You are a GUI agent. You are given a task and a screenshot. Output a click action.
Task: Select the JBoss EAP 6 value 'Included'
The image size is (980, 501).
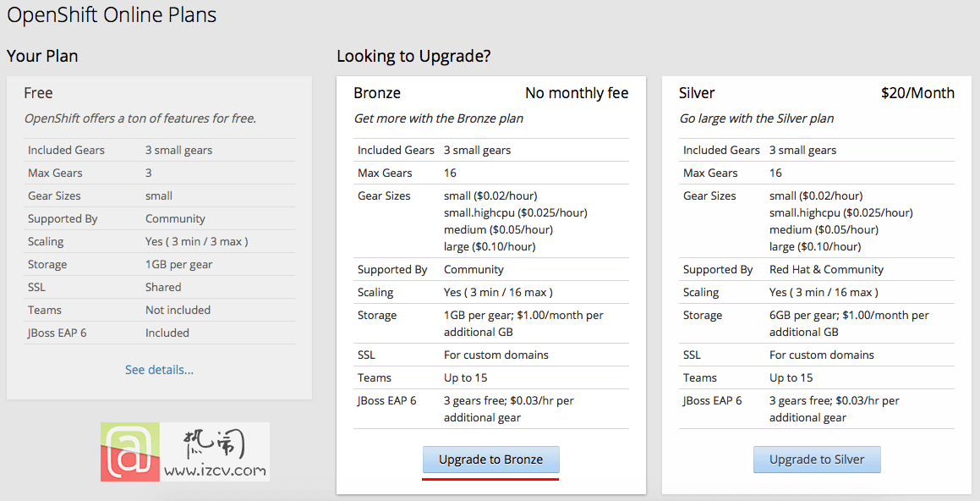(x=167, y=333)
